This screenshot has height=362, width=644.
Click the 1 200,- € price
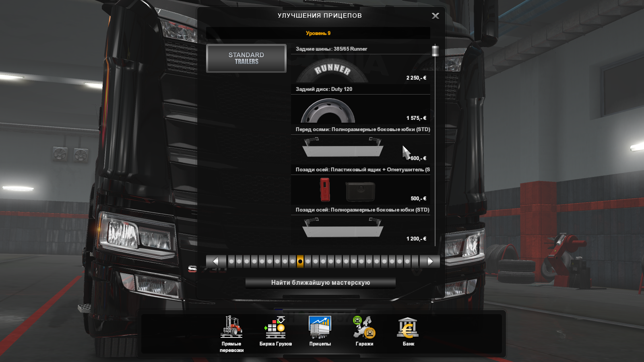click(x=416, y=239)
